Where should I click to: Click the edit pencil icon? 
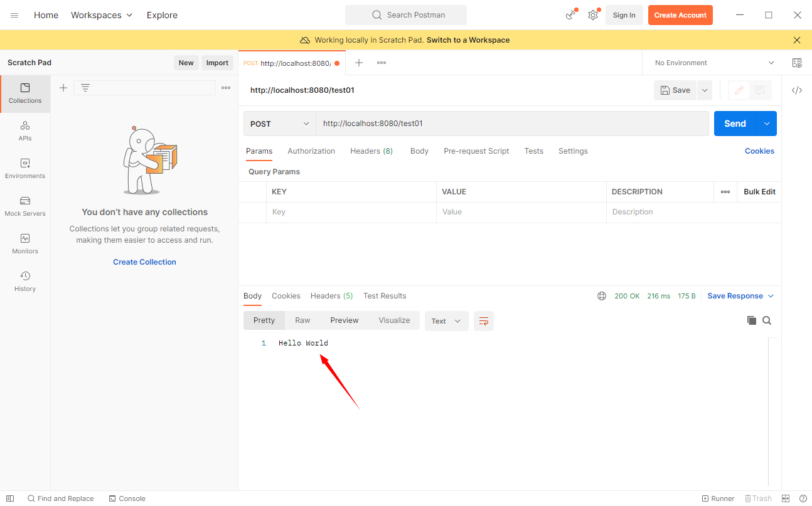click(739, 90)
